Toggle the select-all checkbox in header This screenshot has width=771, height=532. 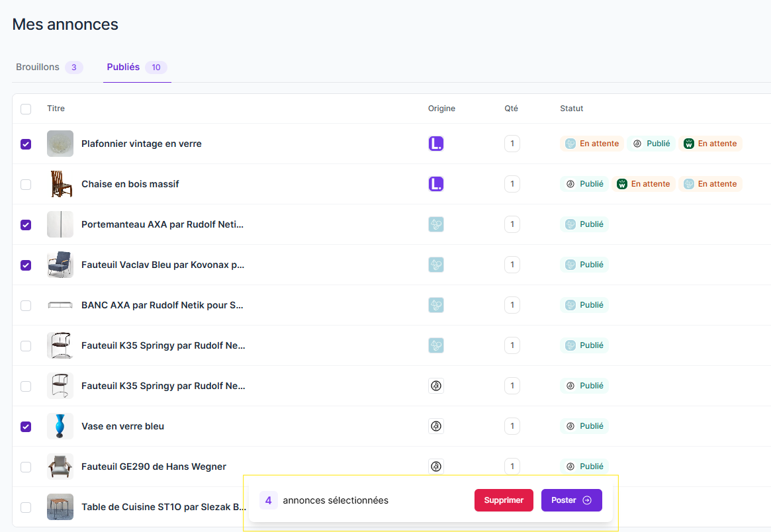pos(26,109)
